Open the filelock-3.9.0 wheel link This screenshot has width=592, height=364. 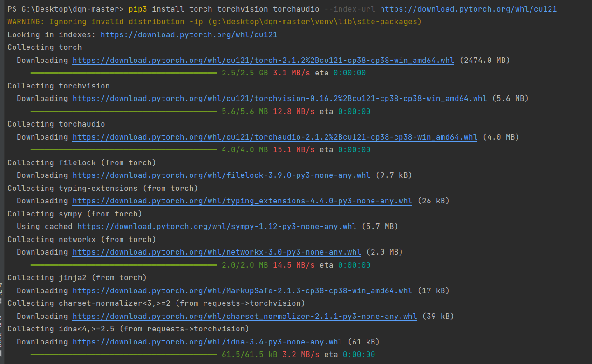(221, 175)
